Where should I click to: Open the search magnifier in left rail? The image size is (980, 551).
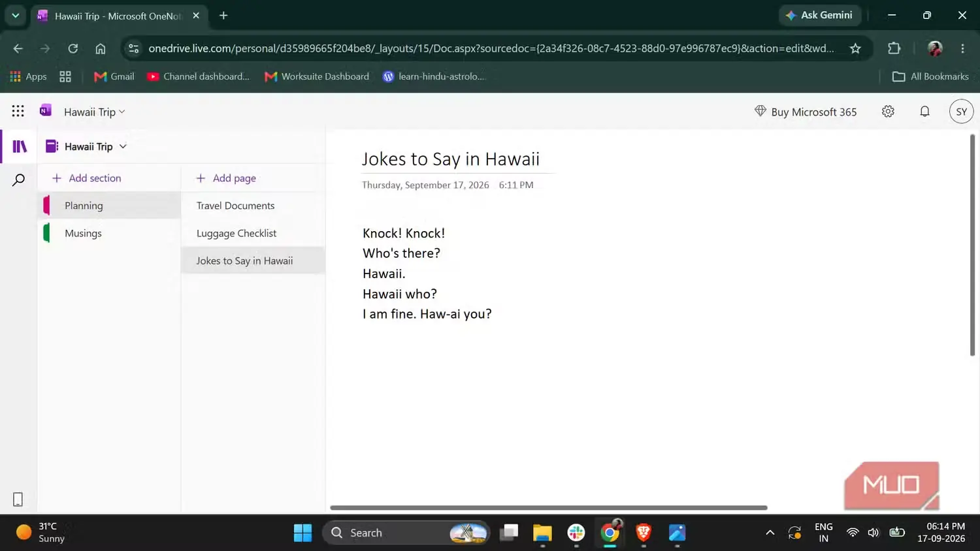pos(19,180)
